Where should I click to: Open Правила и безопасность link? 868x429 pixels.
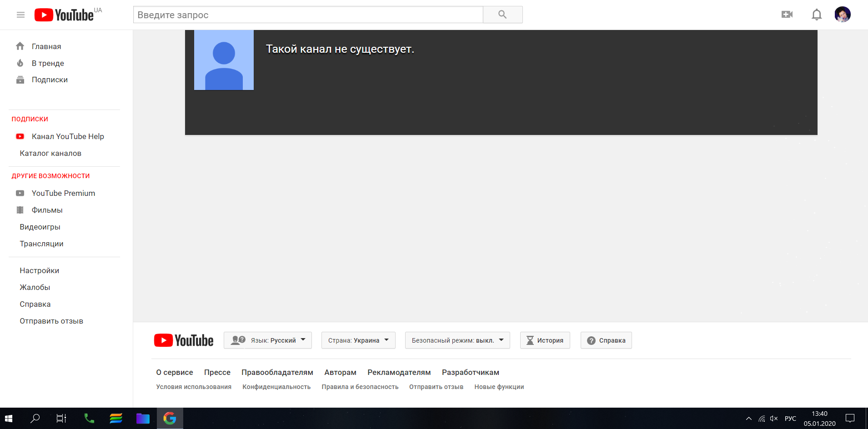(360, 387)
